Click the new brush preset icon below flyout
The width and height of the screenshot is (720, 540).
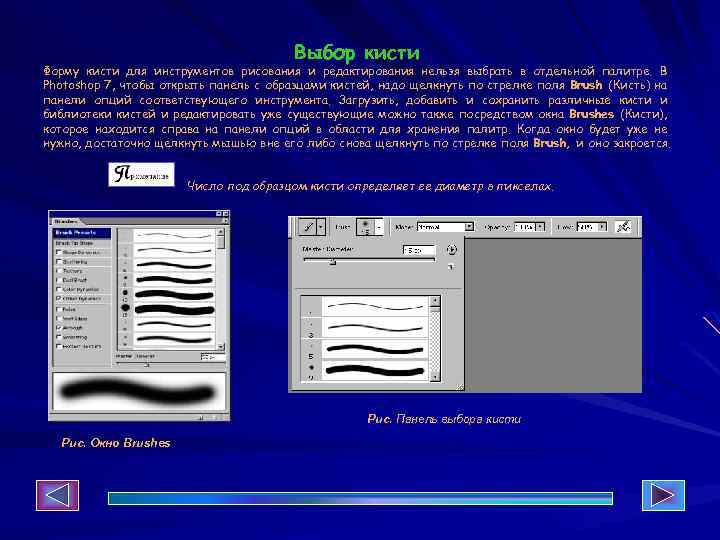tap(451, 266)
